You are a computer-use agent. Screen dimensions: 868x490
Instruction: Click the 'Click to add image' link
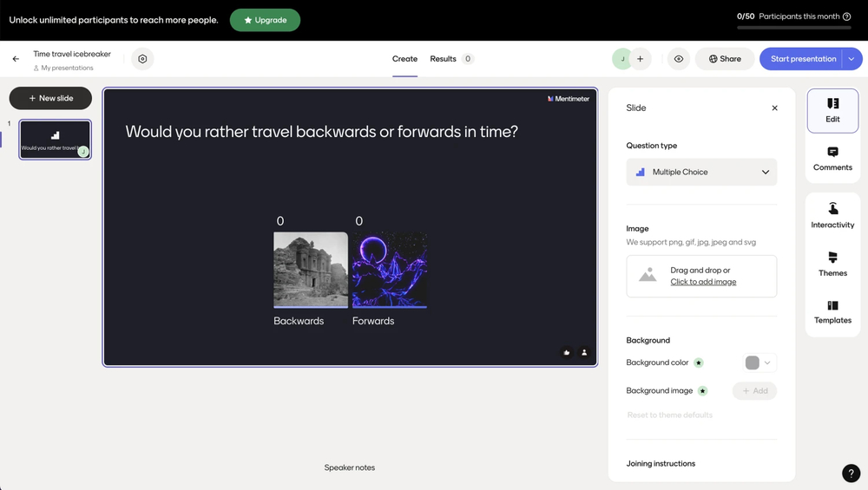point(703,282)
